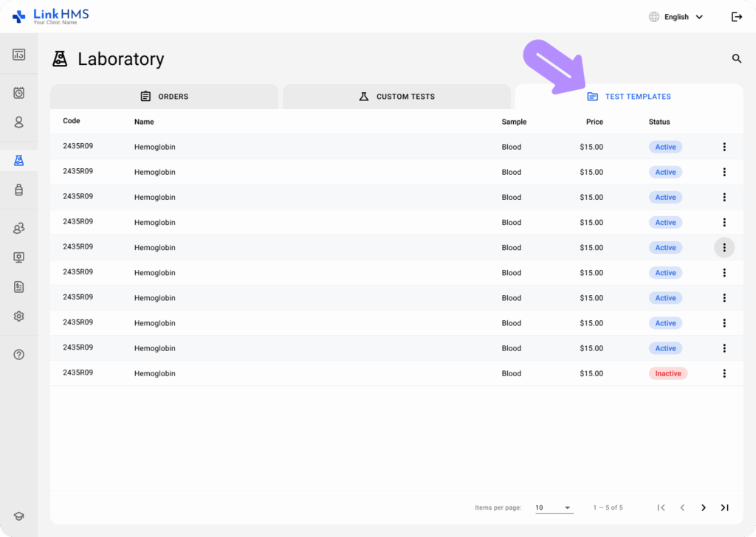Click the "1 – 5 of 5" pagination text
The image size is (756, 537).
pos(608,507)
